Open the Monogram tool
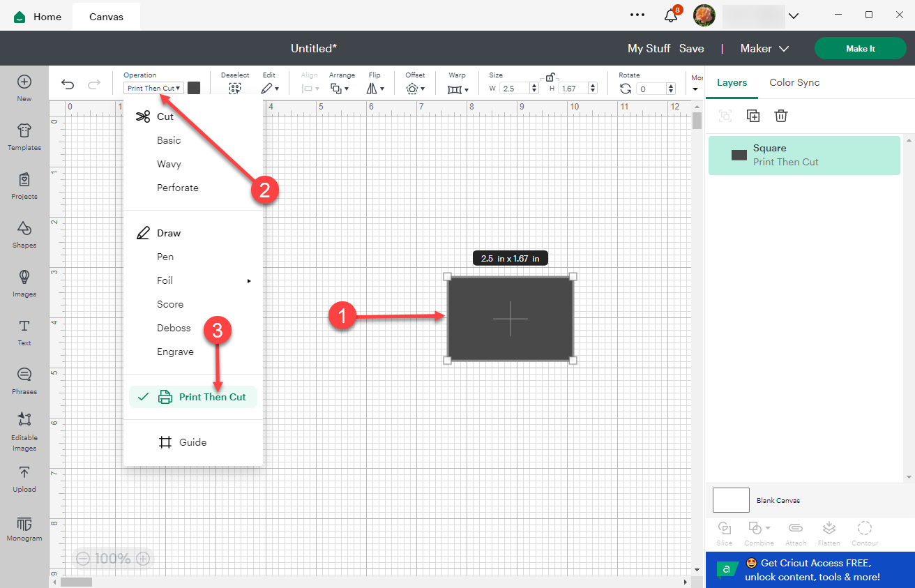915x588 pixels. point(24,529)
